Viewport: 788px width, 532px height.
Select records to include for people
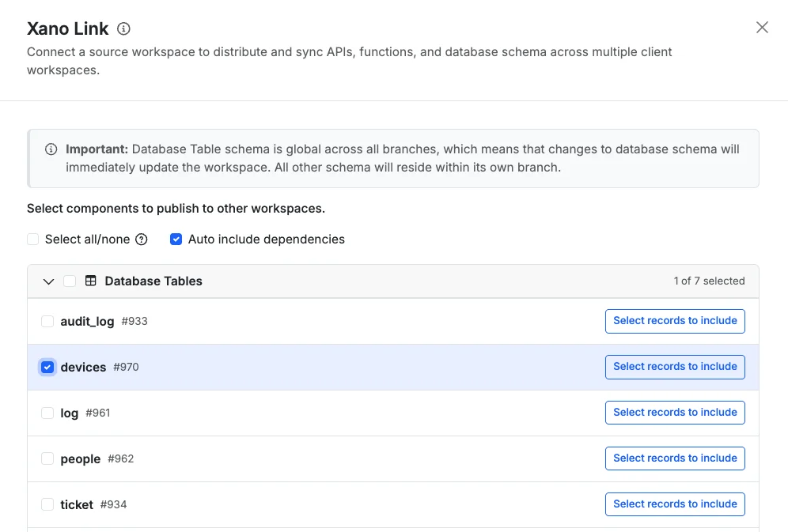(675, 458)
